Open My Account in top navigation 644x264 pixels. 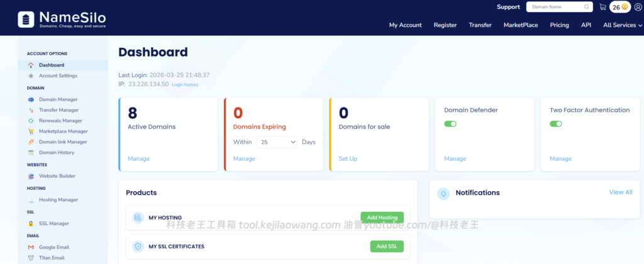point(406,25)
